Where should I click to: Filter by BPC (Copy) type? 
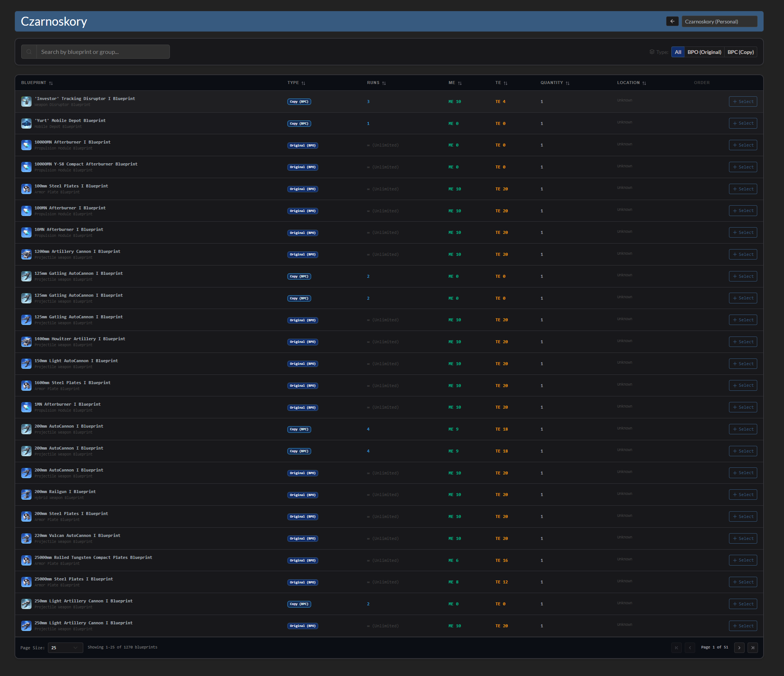point(741,52)
